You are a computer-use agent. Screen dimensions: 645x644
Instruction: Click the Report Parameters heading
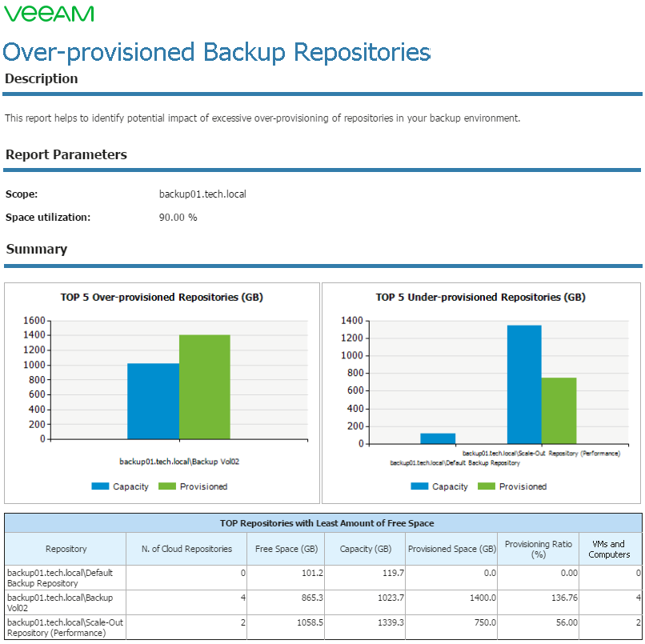click(x=66, y=154)
